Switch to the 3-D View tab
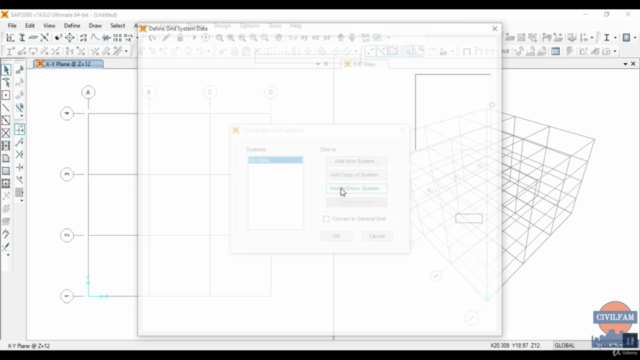 click(364, 64)
